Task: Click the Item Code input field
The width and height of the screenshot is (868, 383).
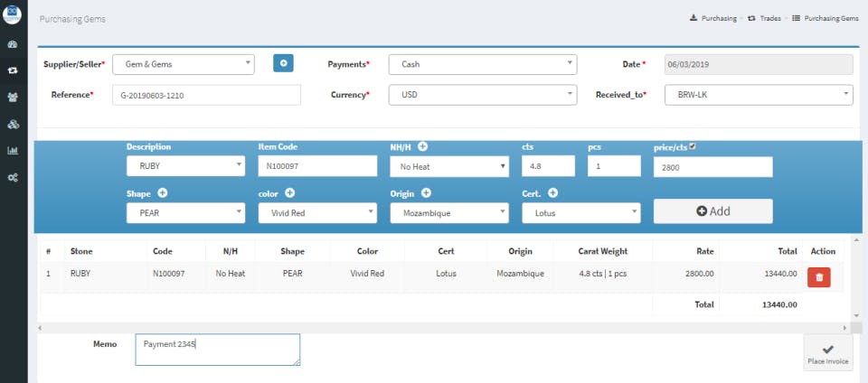Action: click(317, 166)
